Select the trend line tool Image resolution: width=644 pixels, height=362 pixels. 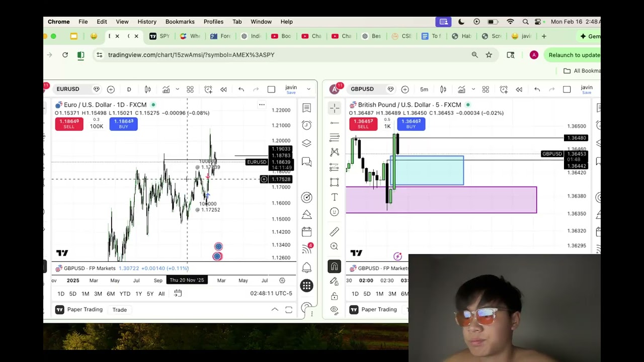pos(334,123)
